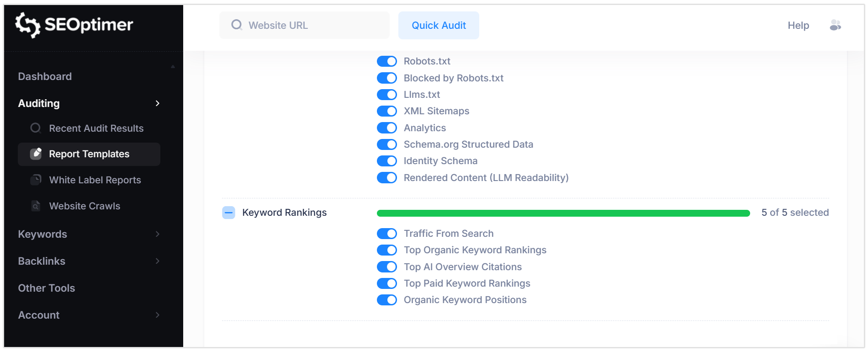This screenshot has width=868, height=352.
Task: Turn off the XML Sitemaps toggle
Action: pos(387,111)
